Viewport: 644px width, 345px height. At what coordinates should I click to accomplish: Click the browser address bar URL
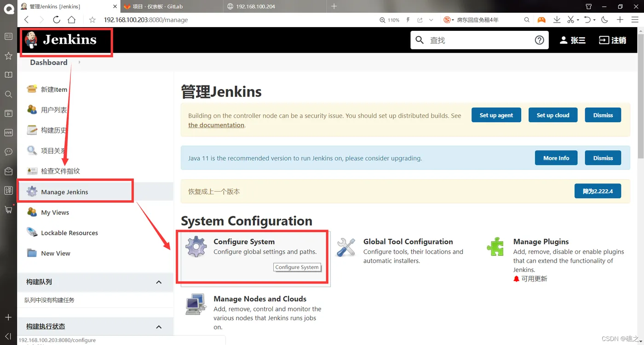146,20
